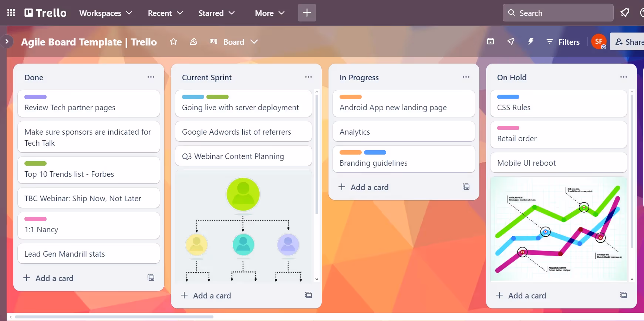Click the Current Sprint list title
Viewport: 644px width, 321px height.
pyautogui.click(x=207, y=78)
